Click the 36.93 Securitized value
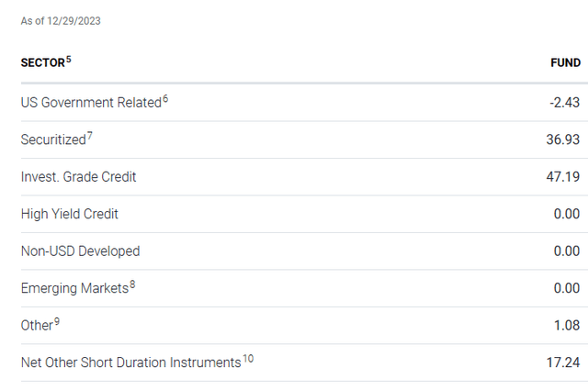Screen dimensions: 588x390 coord(563,139)
